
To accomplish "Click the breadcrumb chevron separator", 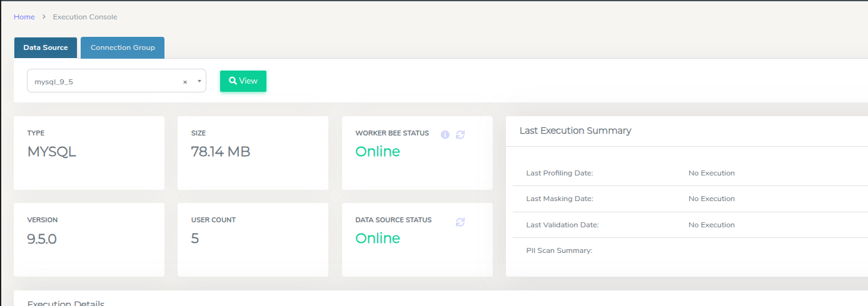I will point(44,17).
